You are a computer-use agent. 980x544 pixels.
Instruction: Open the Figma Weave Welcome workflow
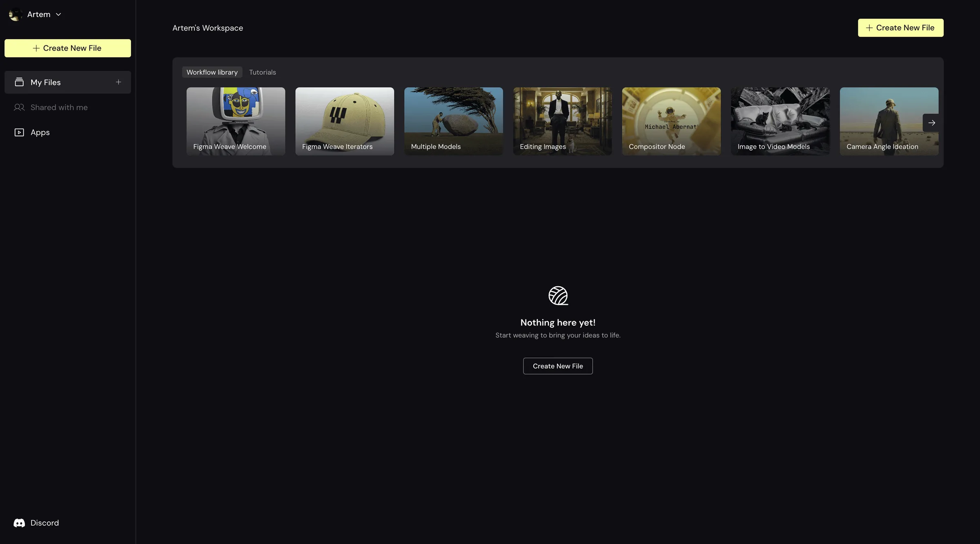point(236,121)
